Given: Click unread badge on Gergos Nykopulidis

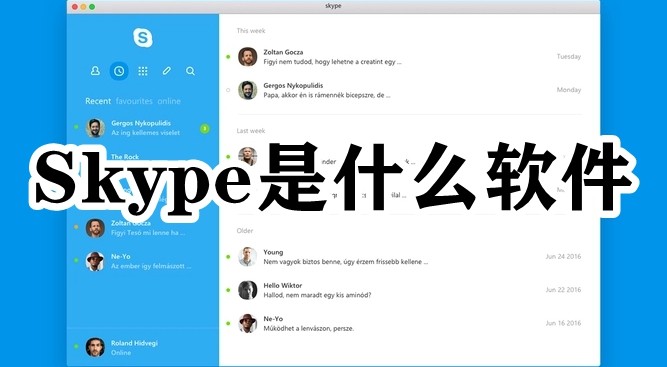Looking at the screenshot, I should click(x=205, y=128).
